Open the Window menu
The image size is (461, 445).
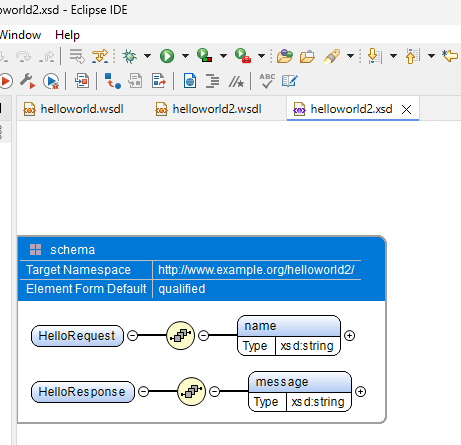point(20,35)
